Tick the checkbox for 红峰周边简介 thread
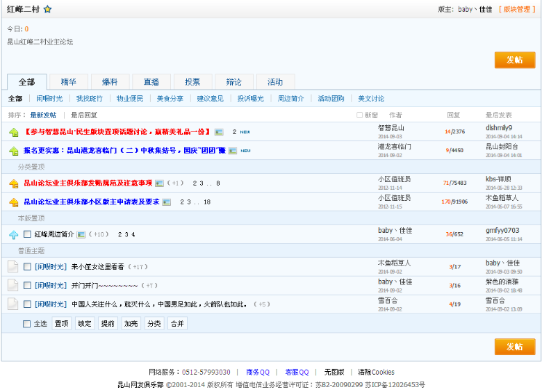Image resolution: width=542 pixels, height=392 pixels. (x=27, y=235)
